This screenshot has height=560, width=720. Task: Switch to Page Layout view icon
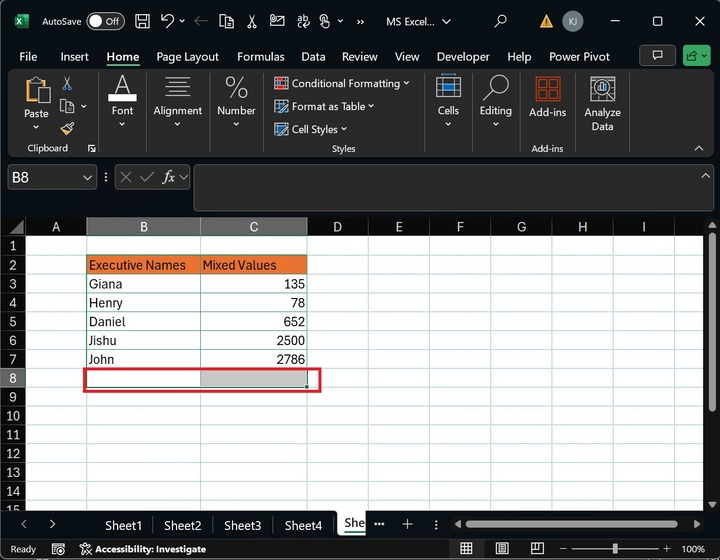pyautogui.click(x=503, y=549)
